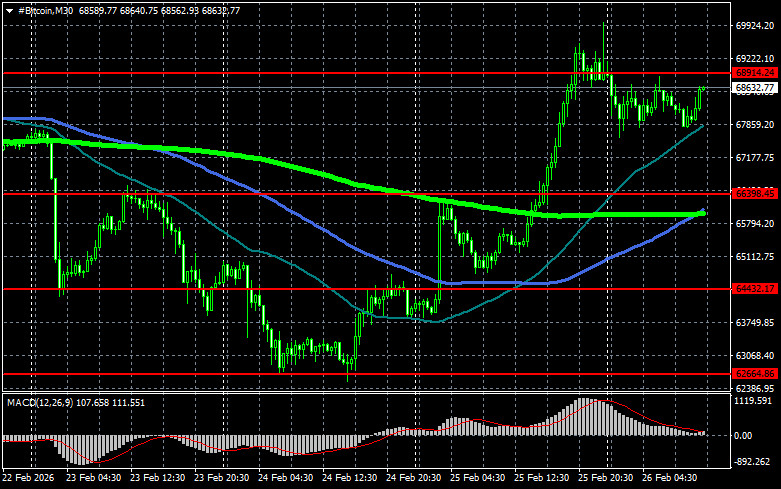Image resolution: width=781 pixels, height=489 pixels.
Task: Click the 23 Feb 04:30 time label
Action: 93,478
